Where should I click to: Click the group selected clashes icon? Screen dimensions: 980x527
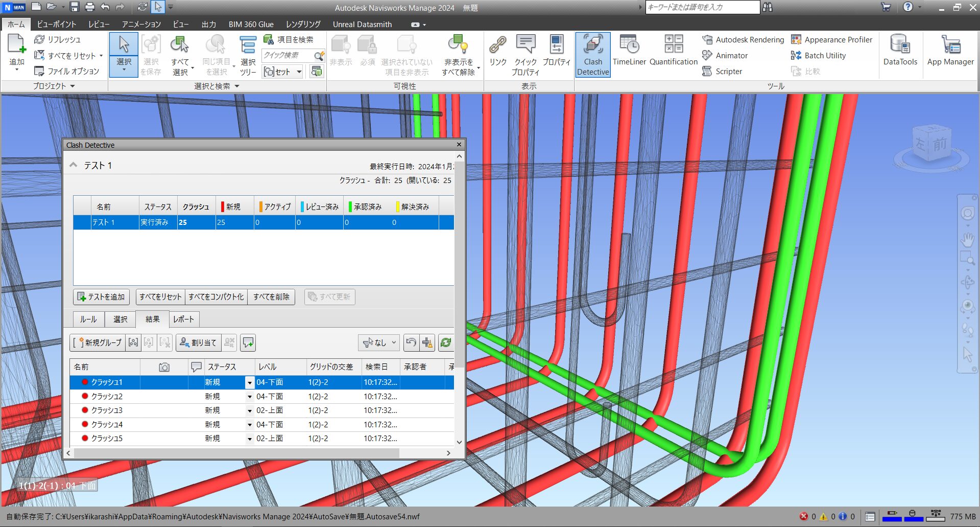133,342
